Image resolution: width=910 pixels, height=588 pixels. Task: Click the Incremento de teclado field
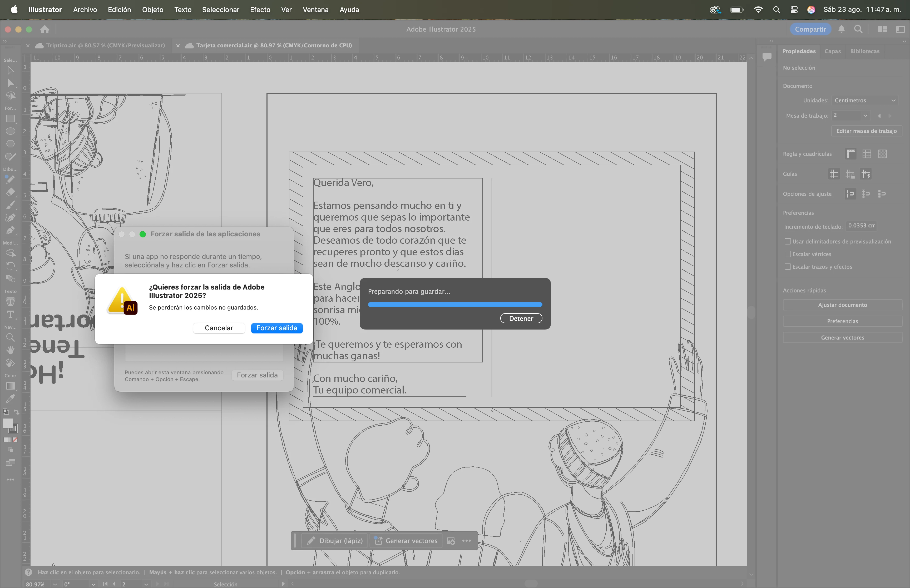click(861, 226)
